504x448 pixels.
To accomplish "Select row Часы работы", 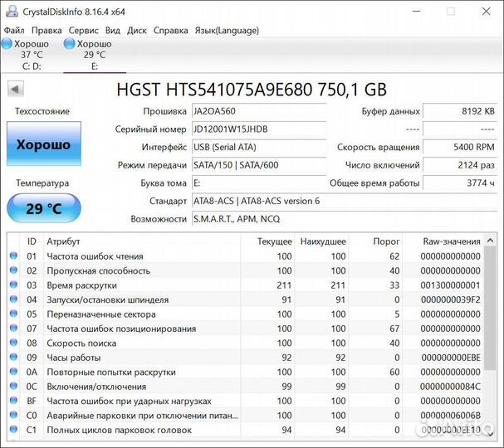I will pos(246,357).
